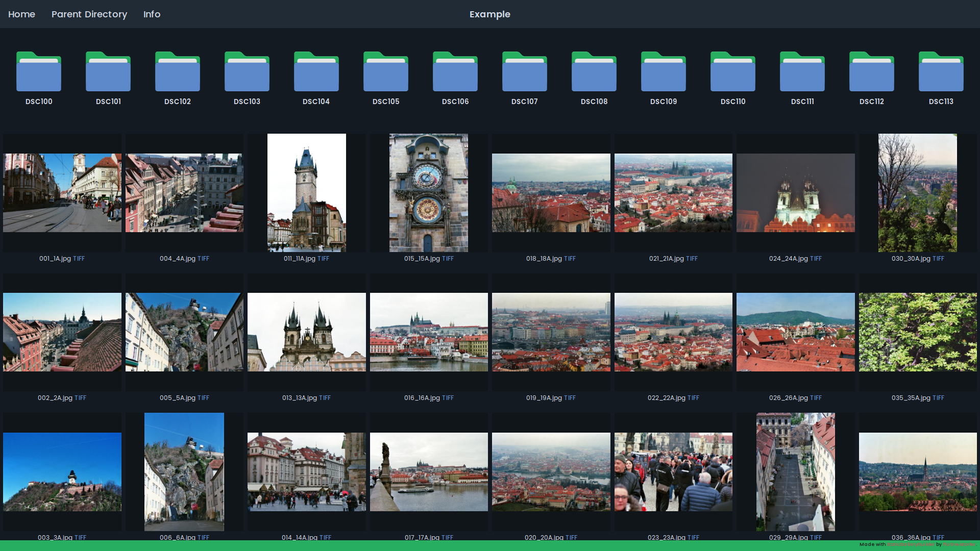The width and height of the screenshot is (980, 551).
Task: Click TIFF link for 001_1A.jpg
Action: point(79,259)
